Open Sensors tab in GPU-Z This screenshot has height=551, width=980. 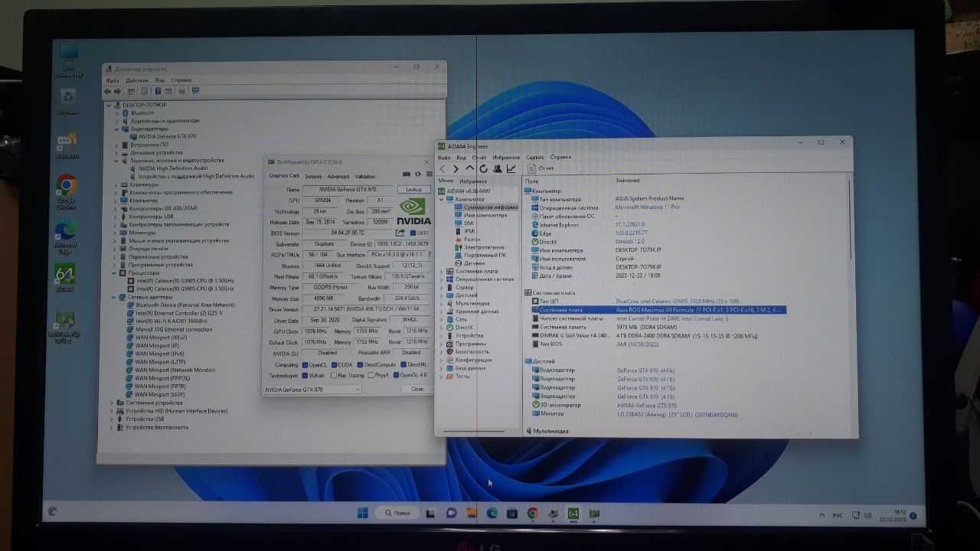[313, 176]
